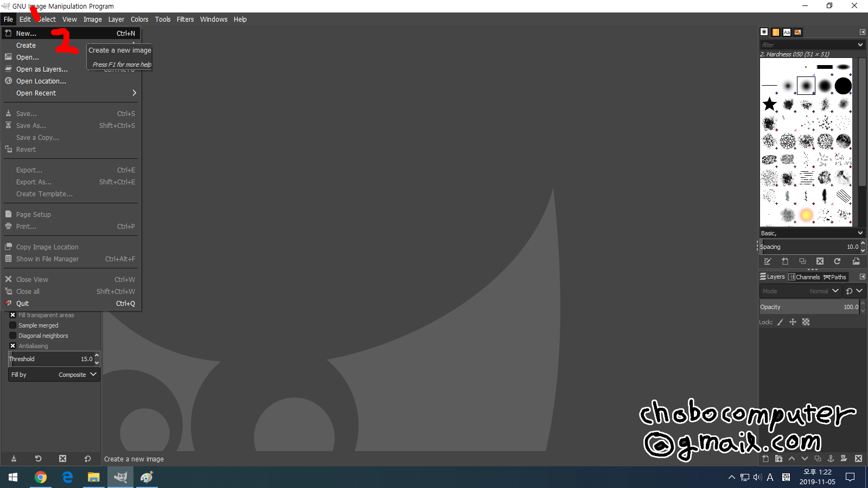This screenshot has height=488, width=868.
Task: Expand the Open Recent submenu
Action: (71, 93)
